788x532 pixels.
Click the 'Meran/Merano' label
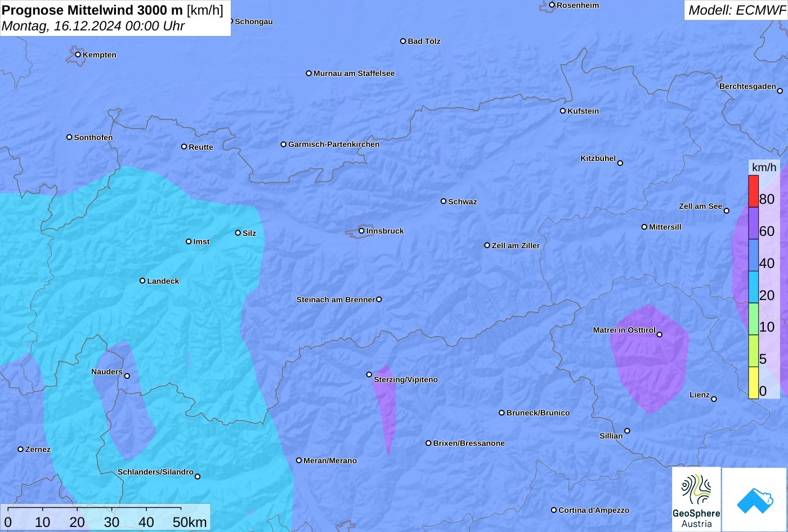tap(330, 461)
